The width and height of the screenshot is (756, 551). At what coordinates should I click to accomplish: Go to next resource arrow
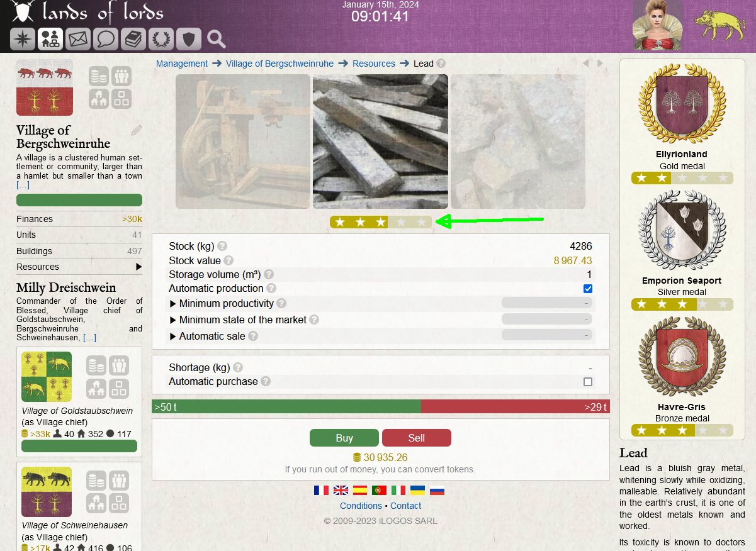tap(601, 64)
